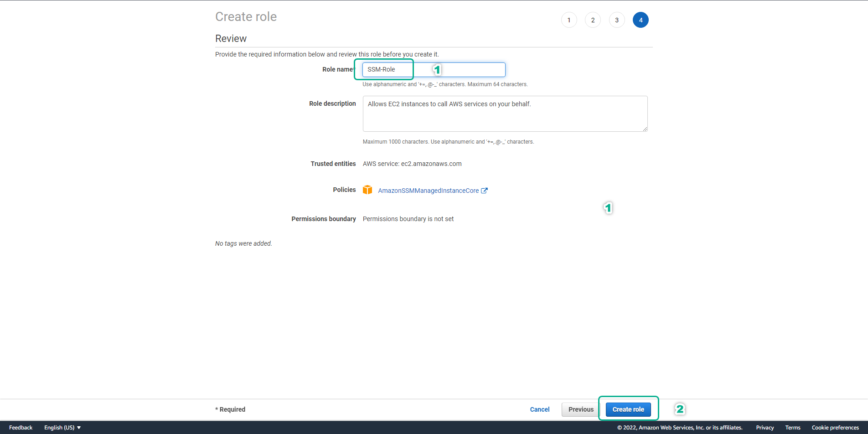Click the external link icon beside AmazonSSMManagedInstanceCore
Screen dimensions: 868x434
point(484,191)
